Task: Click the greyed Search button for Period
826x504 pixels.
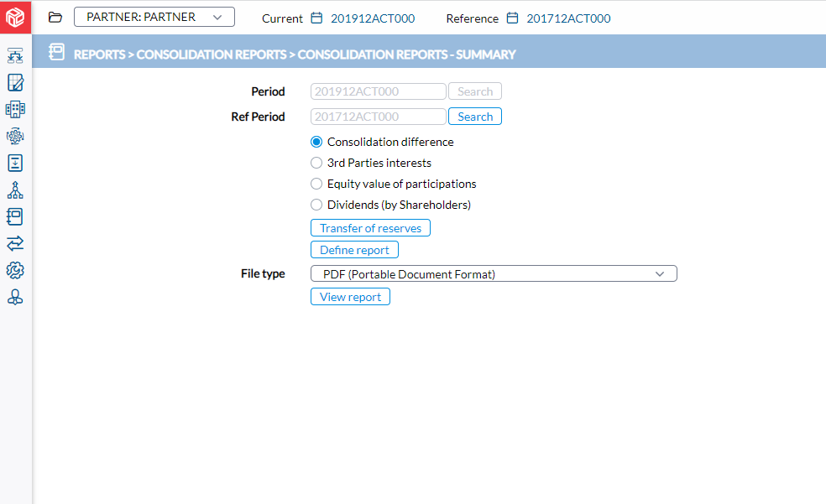Action: [x=475, y=91]
